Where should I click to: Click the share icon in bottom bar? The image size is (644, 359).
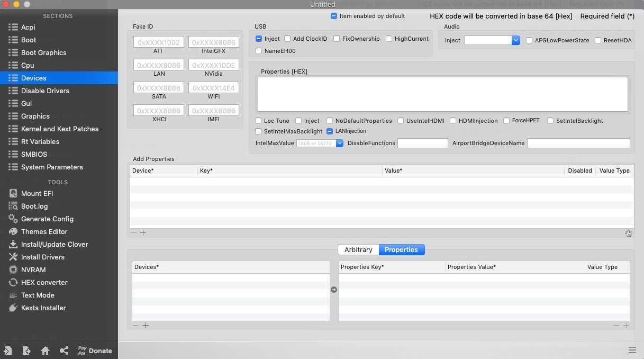pos(64,351)
